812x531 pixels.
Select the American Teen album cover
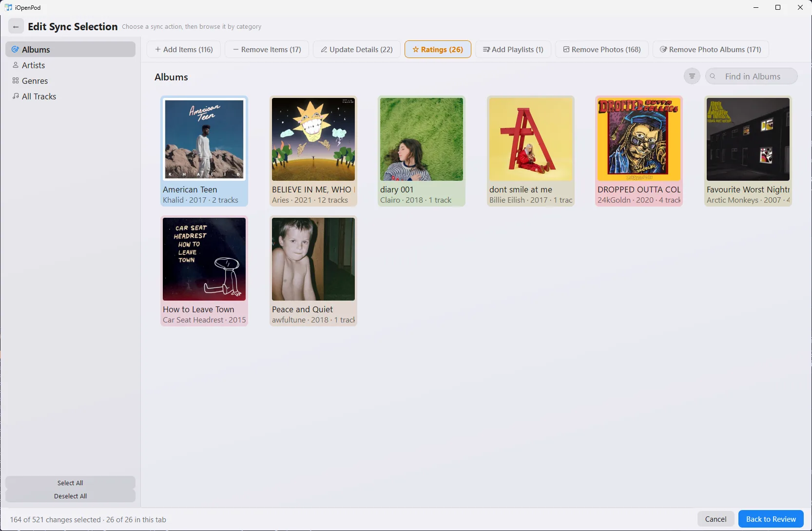204,139
